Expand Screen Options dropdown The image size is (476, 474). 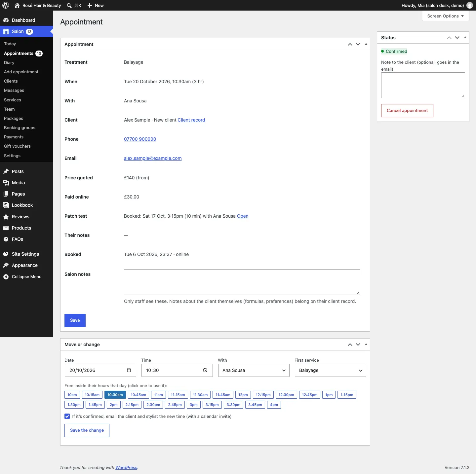(445, 16)
